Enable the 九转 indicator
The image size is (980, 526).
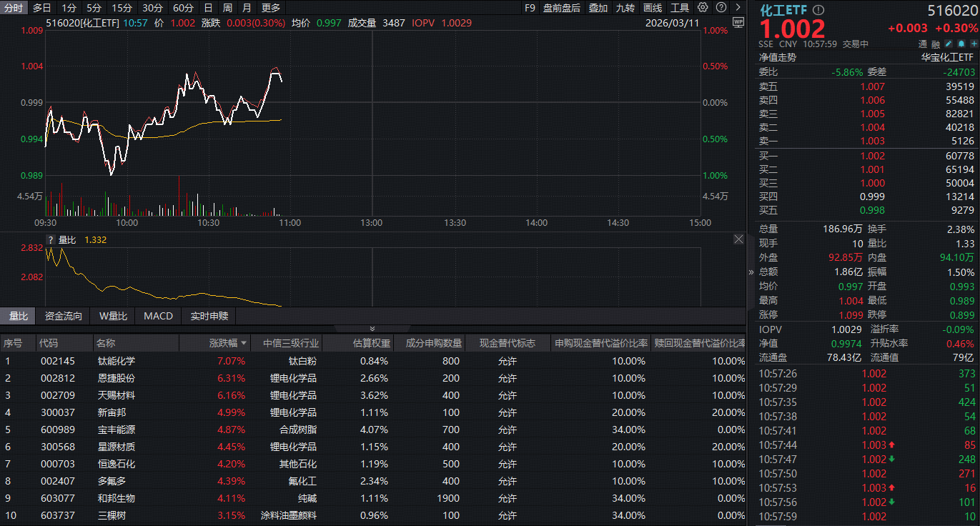click(x=624, y=7)
